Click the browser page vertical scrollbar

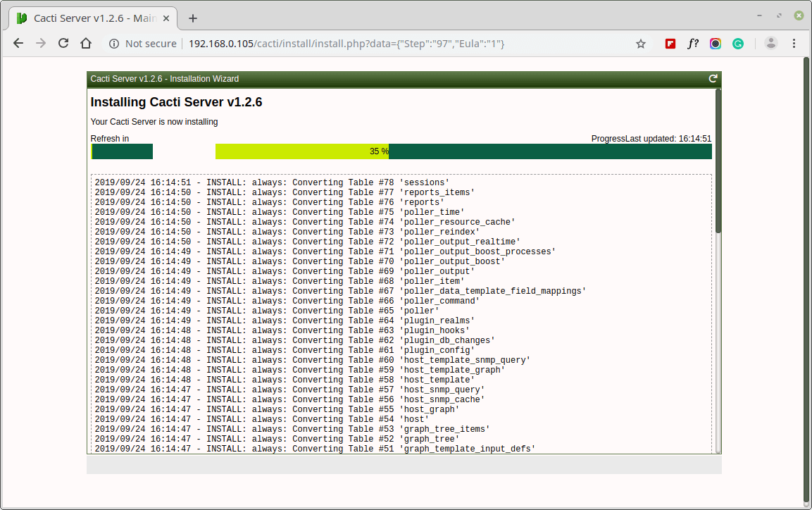[x=807, y=280]
